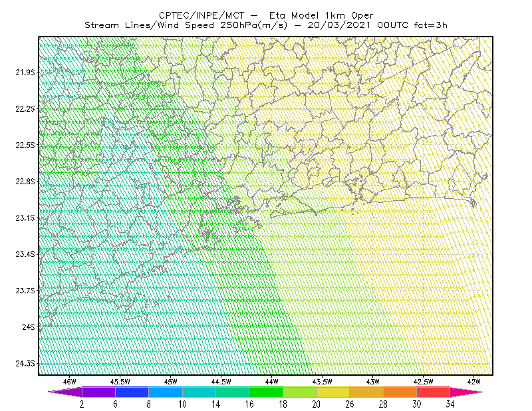532x411 pixels.
Task: Click the 42.5W longitude tick label
Action: pos(423,382)
